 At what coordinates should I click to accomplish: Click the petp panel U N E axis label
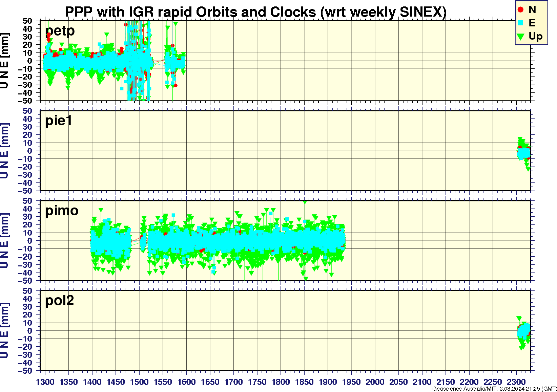pos(4,61)
